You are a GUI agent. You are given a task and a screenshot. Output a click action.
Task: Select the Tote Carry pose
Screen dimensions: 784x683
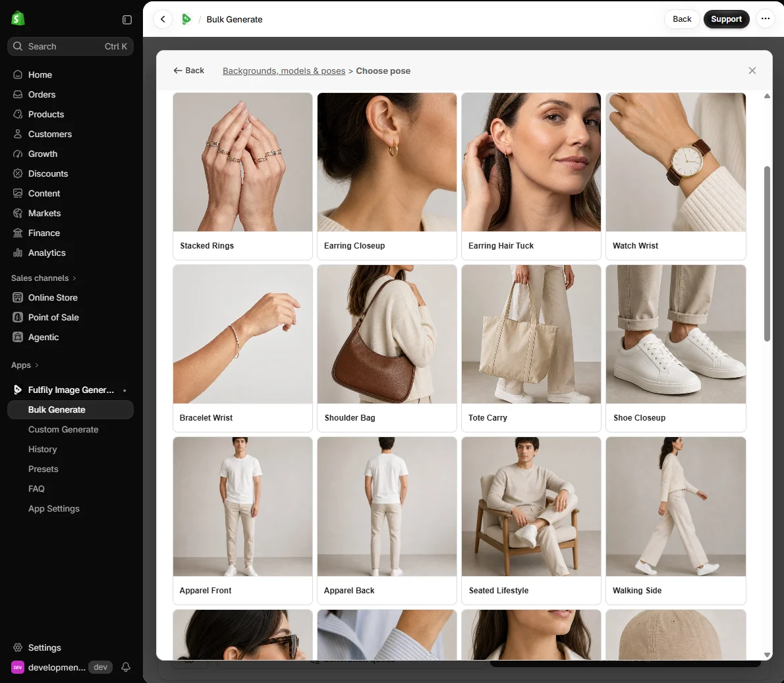tap(531, 348)
